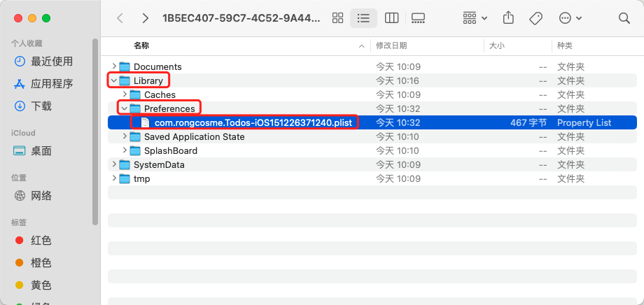Go forward with the right chevron

[x=145, y=18]
